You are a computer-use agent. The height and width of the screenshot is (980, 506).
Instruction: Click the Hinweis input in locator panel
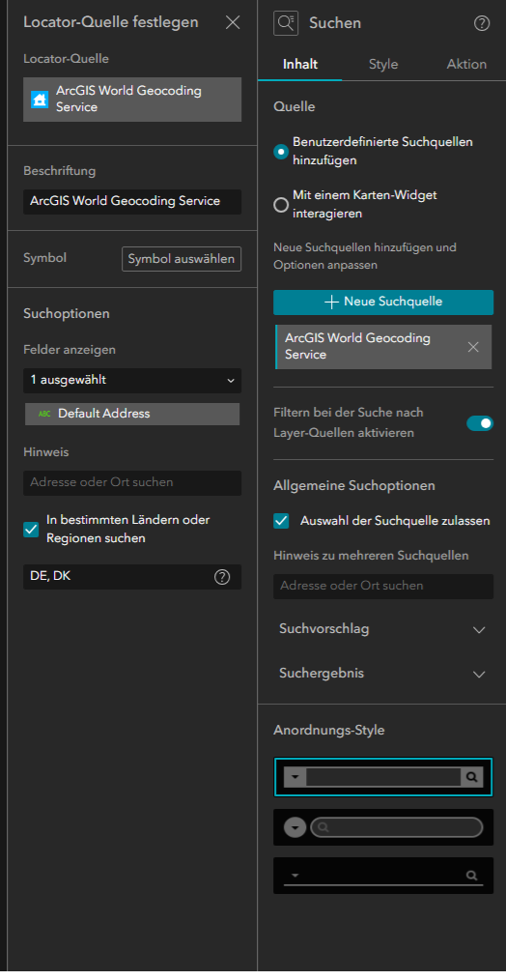(132, 483)
